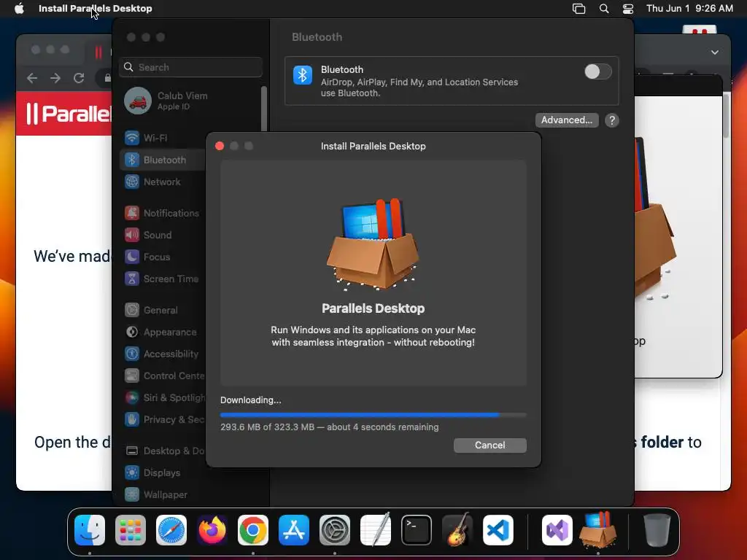Open Screen Time in the settings sidebar
The height and width of the screenshot is (560, 747).
(163, 279)
